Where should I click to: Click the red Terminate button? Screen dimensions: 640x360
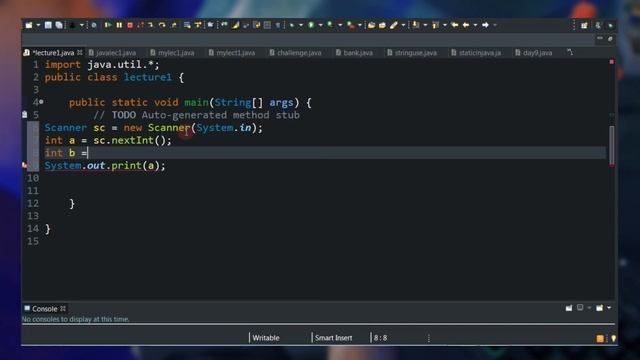point(130,25)
